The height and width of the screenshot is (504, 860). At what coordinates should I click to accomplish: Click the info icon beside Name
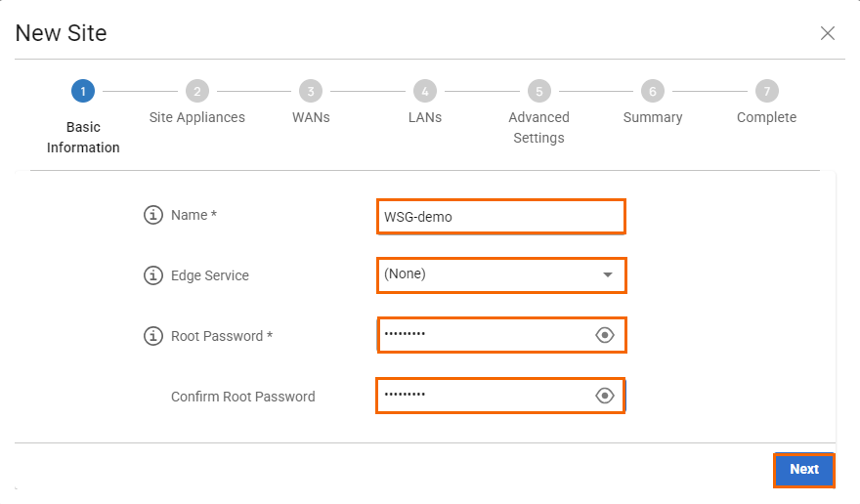click(153, 215)
